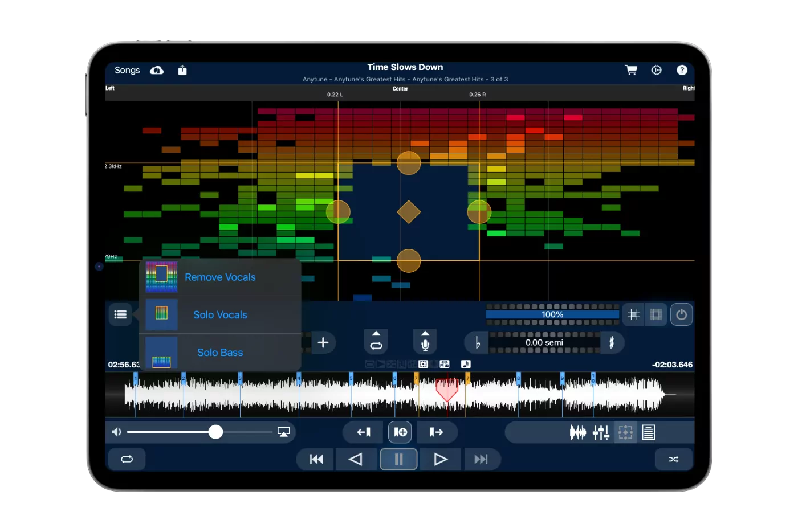Toggle shuffle playback at bottom right
Screen dimensions: 798x532
[674, 459]
